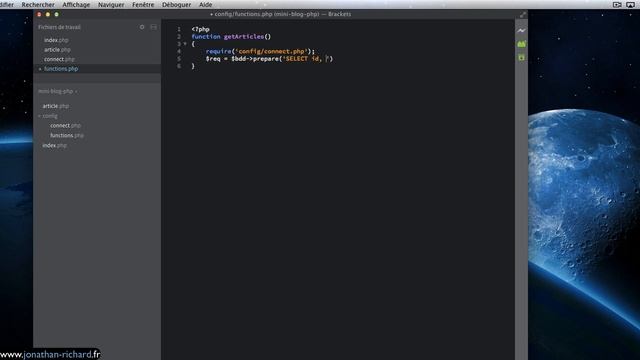
Task: Collapse the config folder in tree
Action: (40, 116)
